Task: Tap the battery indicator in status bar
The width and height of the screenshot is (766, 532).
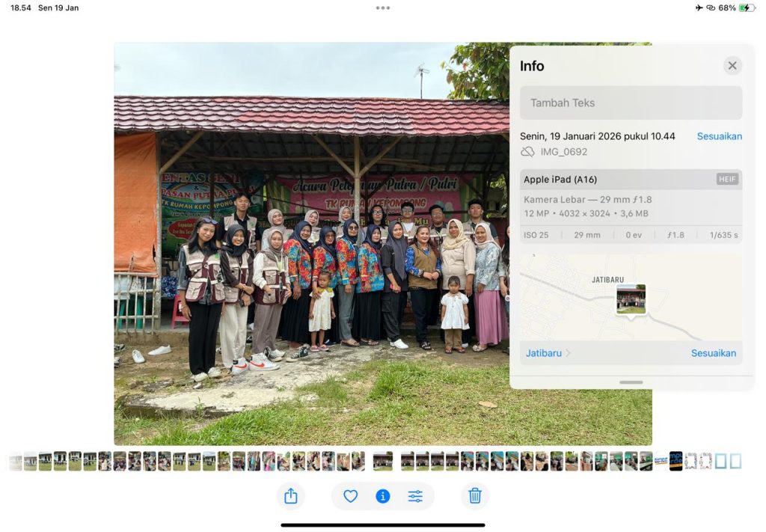Action: tap(747, 8)
